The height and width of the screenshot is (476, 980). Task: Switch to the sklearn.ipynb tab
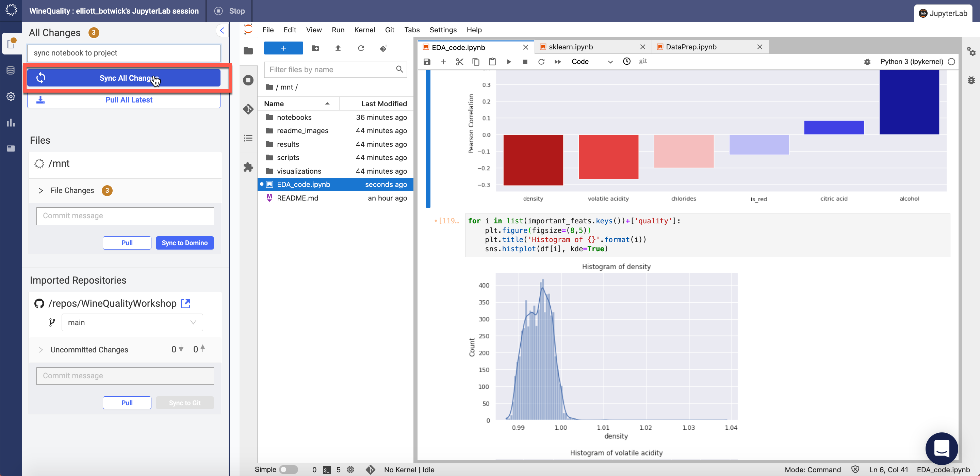coord(571,47)
